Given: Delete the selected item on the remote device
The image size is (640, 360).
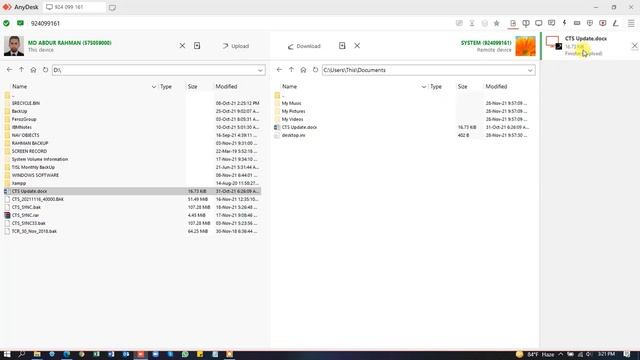Looking at the screenshot, I should click(357, 46).
